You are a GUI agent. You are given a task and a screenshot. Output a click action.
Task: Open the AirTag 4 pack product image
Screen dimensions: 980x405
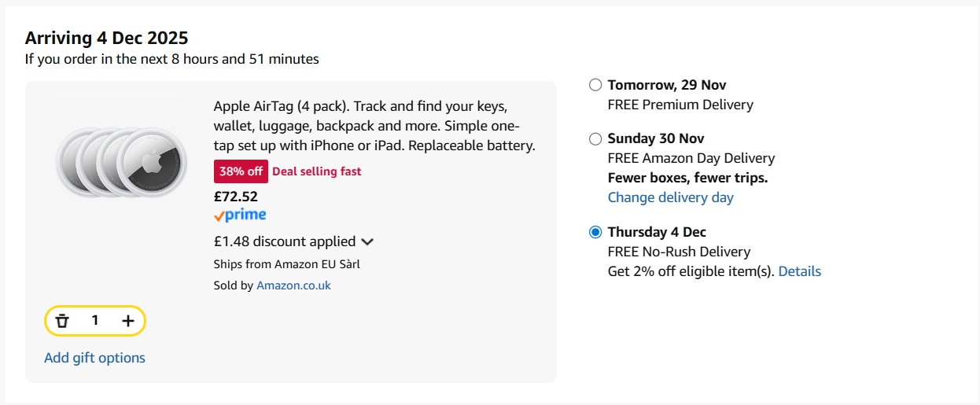121,163
